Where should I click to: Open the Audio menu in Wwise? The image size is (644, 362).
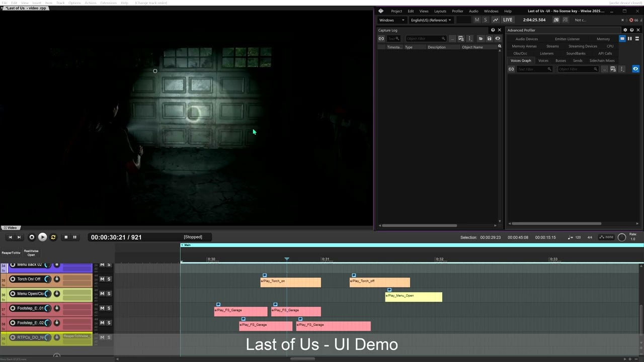pyautogui.click(x=473, y=11)
